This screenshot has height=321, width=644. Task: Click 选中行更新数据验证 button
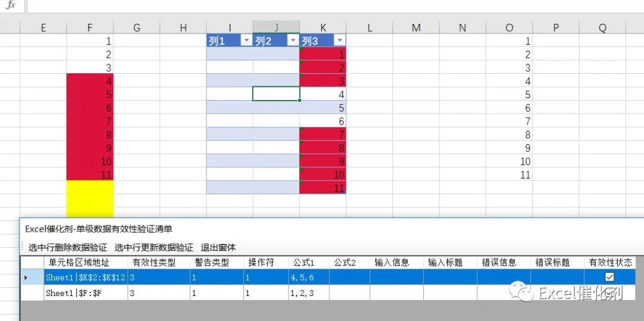click(154, 248)
